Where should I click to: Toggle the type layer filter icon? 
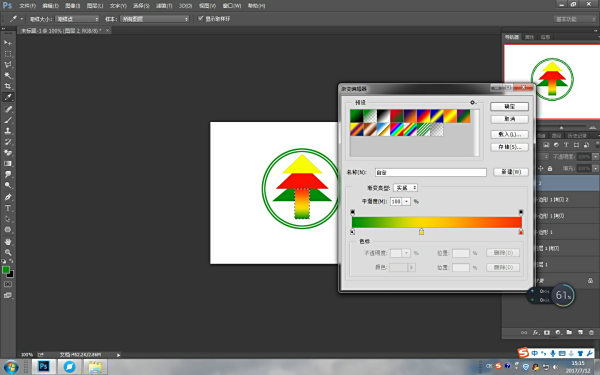(x=566, y=145)
